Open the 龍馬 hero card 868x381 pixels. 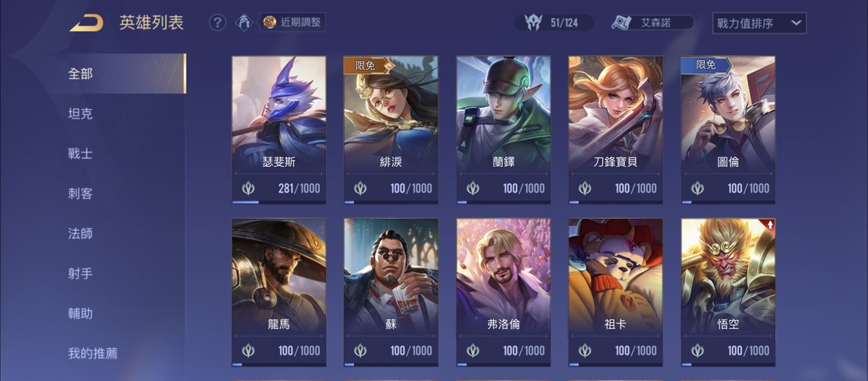(279, 293)
